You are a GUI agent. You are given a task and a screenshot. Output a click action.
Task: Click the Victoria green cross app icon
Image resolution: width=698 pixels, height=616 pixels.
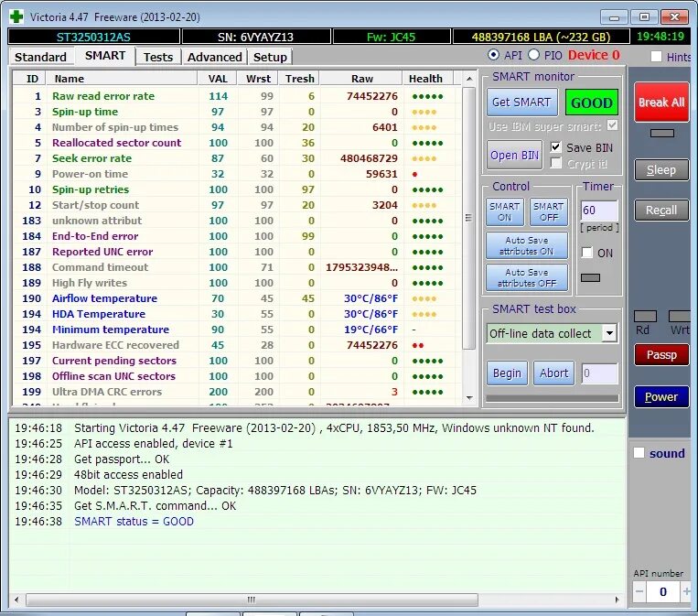click(16, 16)
